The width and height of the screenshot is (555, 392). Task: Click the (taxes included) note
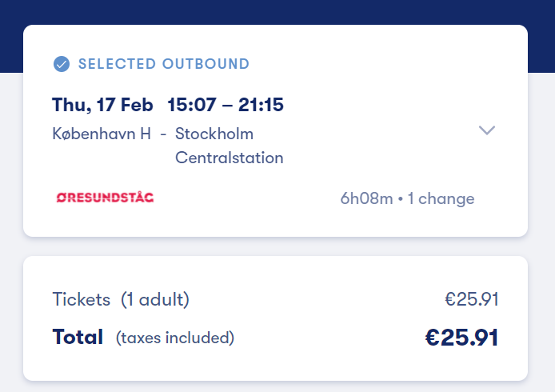pyautogui.click(x=175, y=338)
